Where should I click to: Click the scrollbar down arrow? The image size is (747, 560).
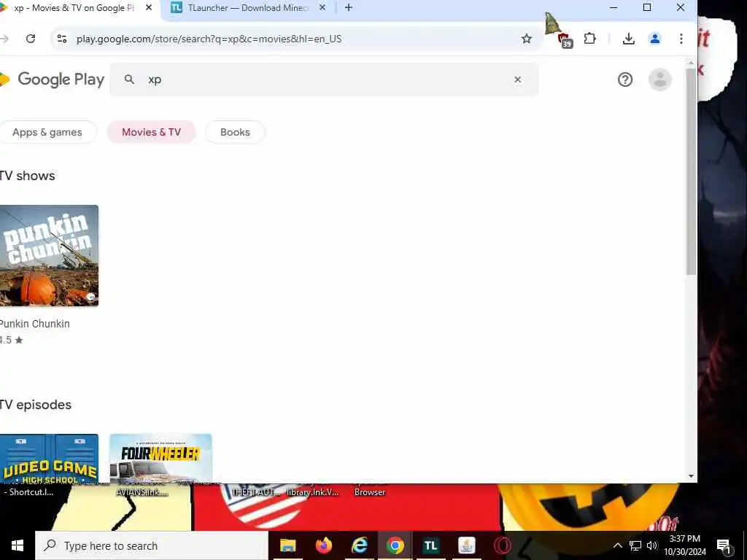[691, 476]
